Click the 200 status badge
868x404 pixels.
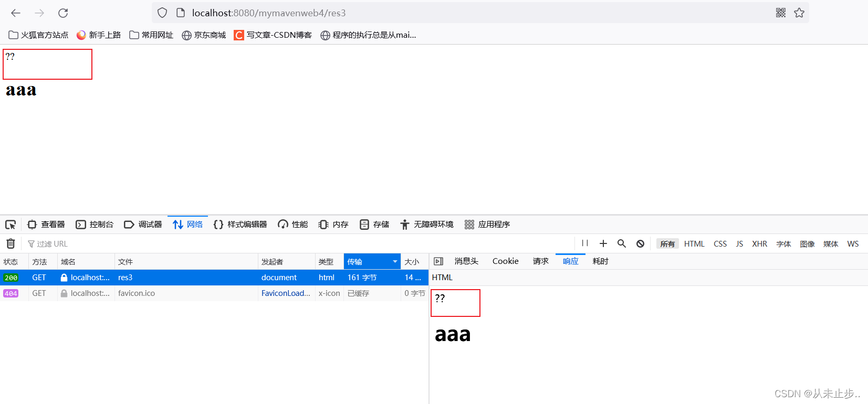tap(11, 278)
